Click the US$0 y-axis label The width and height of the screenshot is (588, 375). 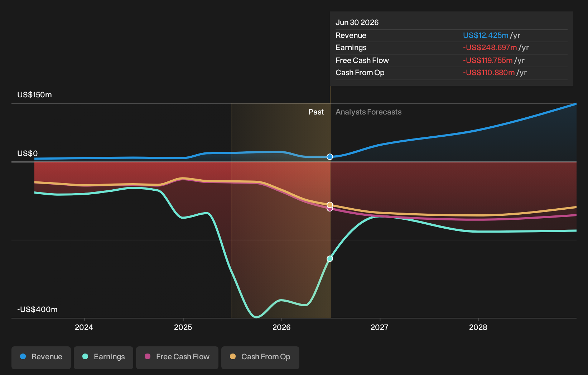[27, 154]
